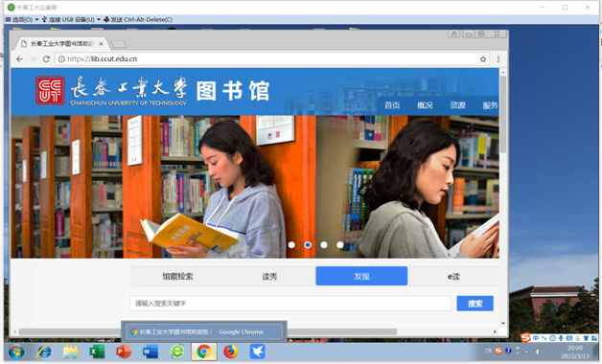Image resolution: width=602 pixels, height=364 pixels.
Task: Click the scroll-up arrow of the page
Action: click(x=503, y=72)
